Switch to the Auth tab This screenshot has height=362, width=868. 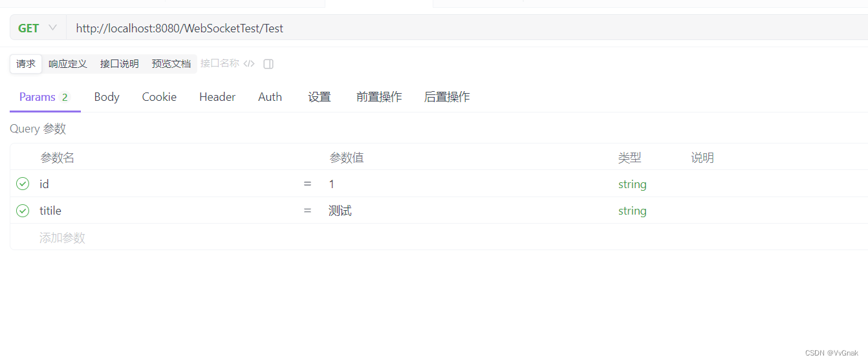click(x=270, y=97)
